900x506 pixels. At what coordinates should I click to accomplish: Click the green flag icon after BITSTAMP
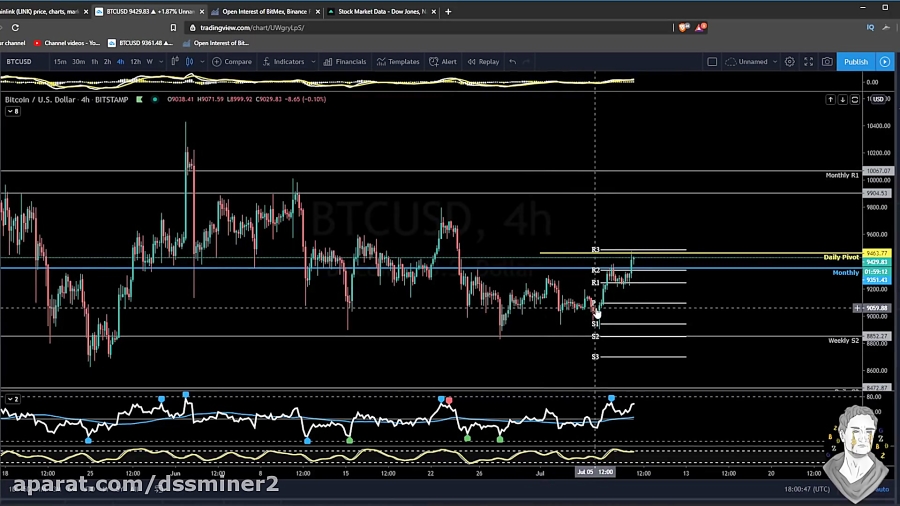point(139,99)
